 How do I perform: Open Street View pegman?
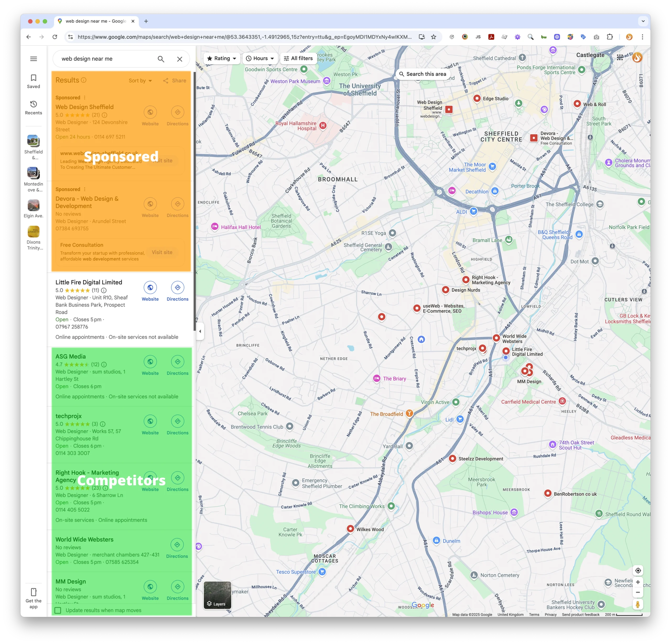638,605
